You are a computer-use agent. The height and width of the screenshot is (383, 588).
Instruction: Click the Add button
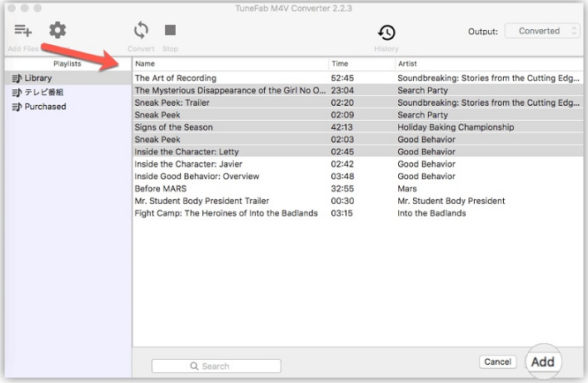(543, 361)
